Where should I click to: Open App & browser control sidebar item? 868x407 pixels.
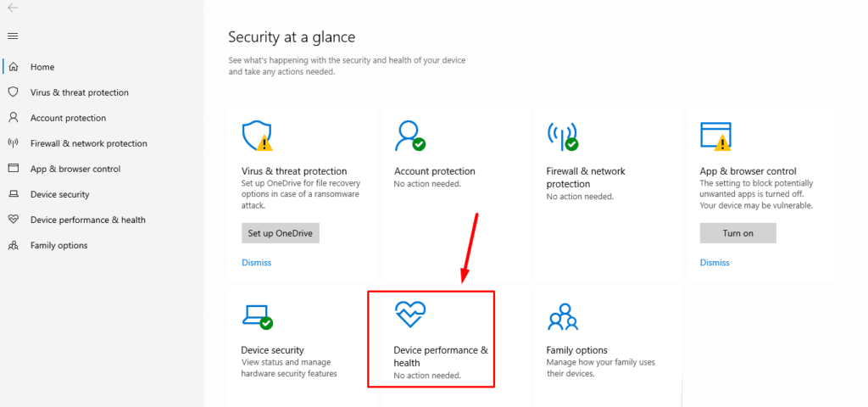point(75,169)
